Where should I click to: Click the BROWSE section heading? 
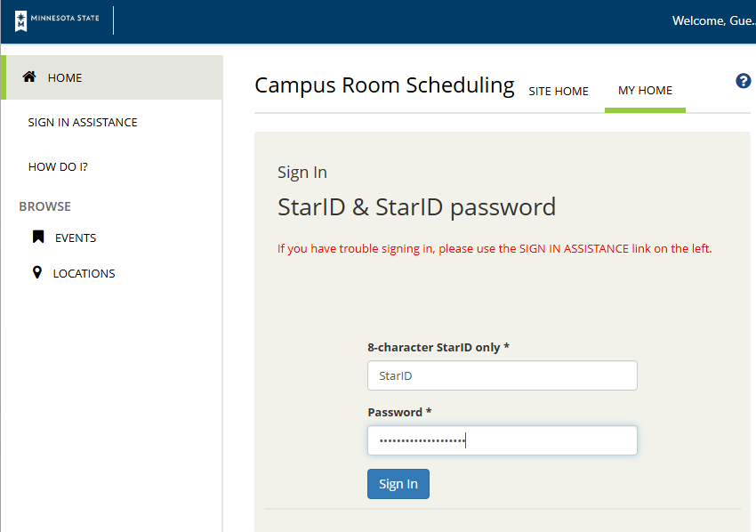[x=44, y=206]
